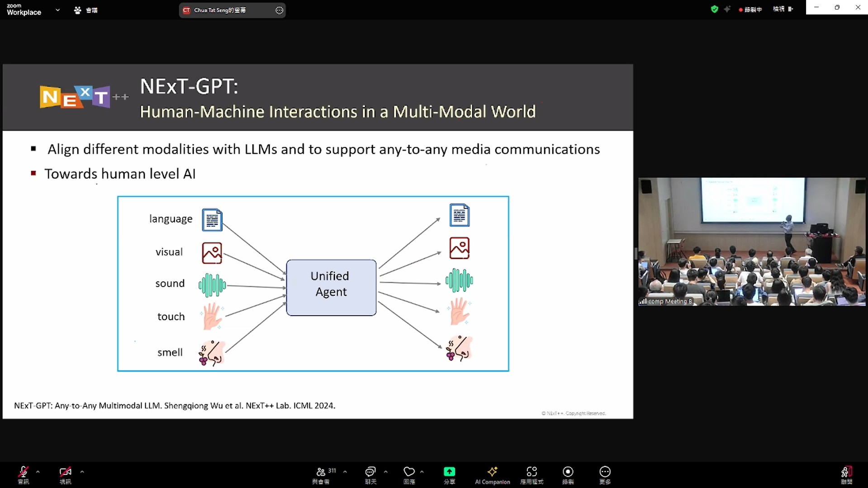The height and width of the screenshot is (488, 868).
Task: Click the green Share screen button
Action: 449,475
